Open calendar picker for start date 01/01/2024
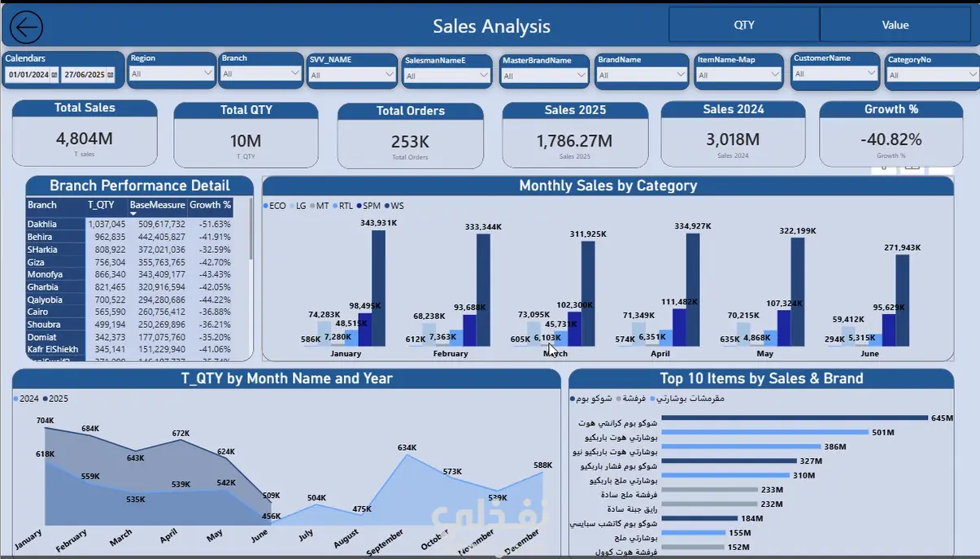The image size is (980, 559). pyautogui.click(x=54, y=75)
